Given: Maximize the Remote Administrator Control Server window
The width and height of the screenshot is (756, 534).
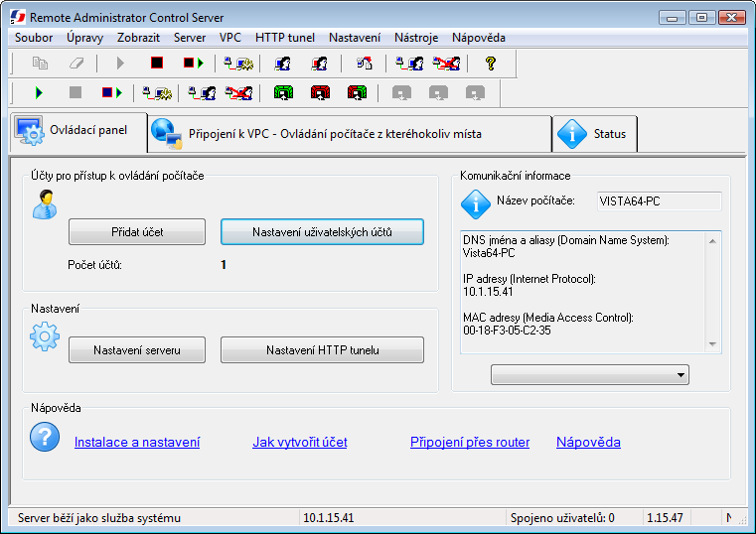Looking at the screenshot, I should (x=702, y=18).
